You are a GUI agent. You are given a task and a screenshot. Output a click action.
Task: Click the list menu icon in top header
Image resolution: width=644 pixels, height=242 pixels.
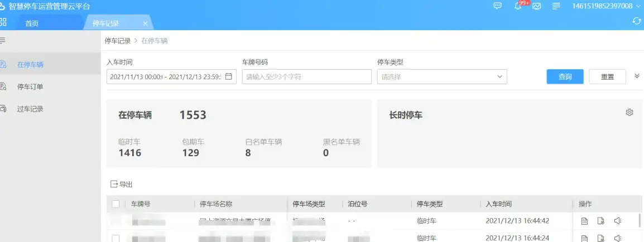(556, 6)
